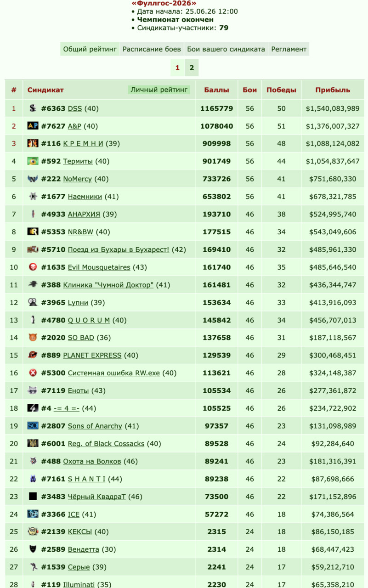
Task: Click the Системная ошибка RW.exe error icon
Action: click(x=33, y=373)
